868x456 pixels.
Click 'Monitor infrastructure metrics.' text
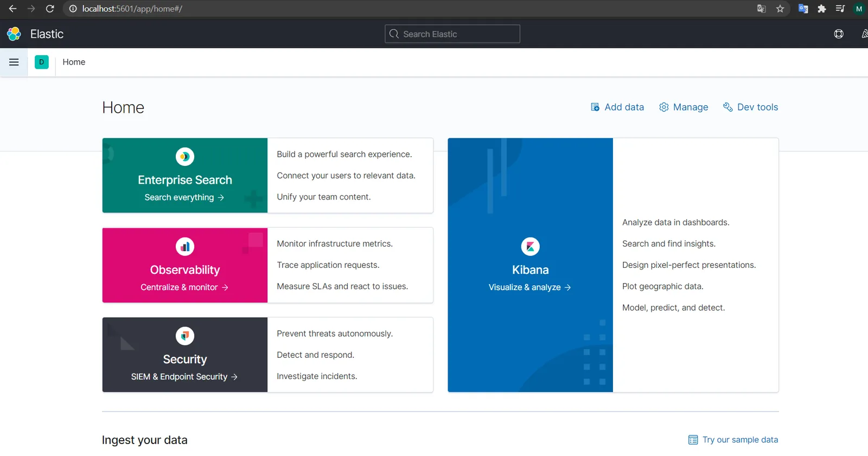(335, 244)
